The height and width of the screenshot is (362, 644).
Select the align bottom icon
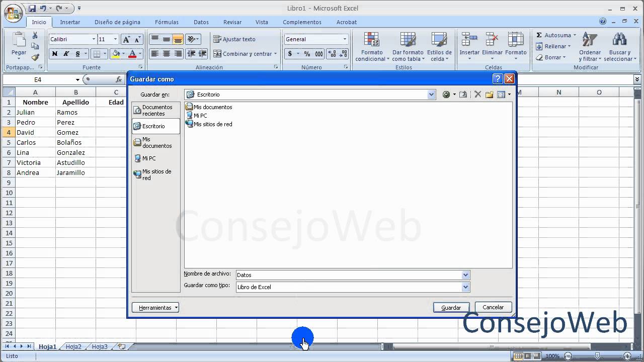point(178,39)
